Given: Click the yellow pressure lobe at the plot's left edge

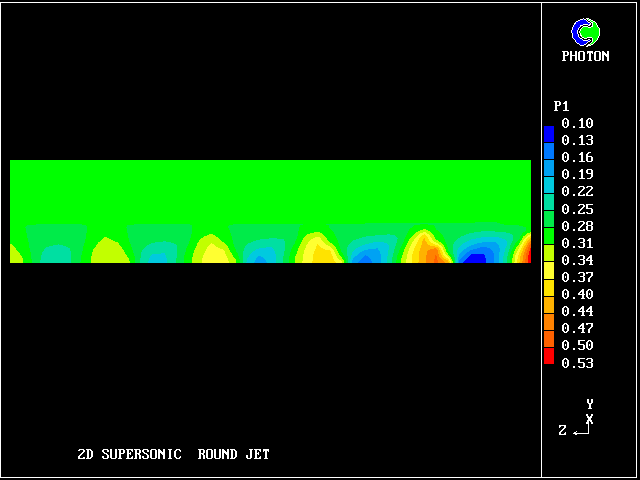Looking at the screenshot, I should pyautogui.click(x=14, y=255).
